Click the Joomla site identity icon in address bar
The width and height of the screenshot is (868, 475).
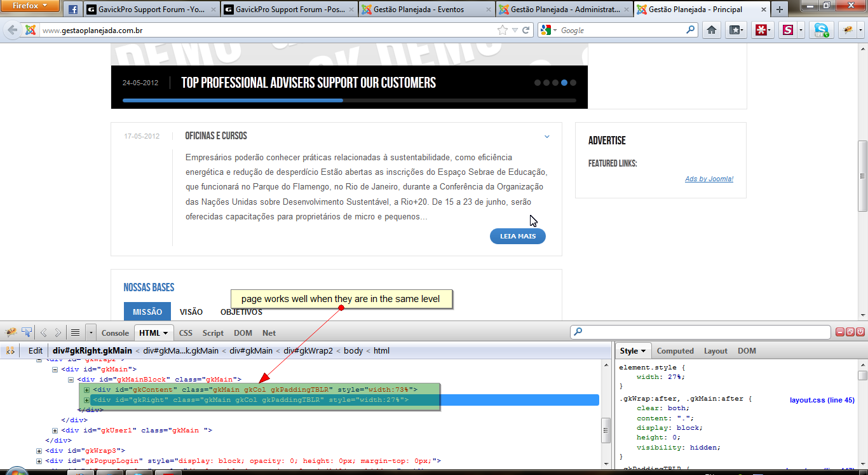pyautogui.click(x=30, y=30)
